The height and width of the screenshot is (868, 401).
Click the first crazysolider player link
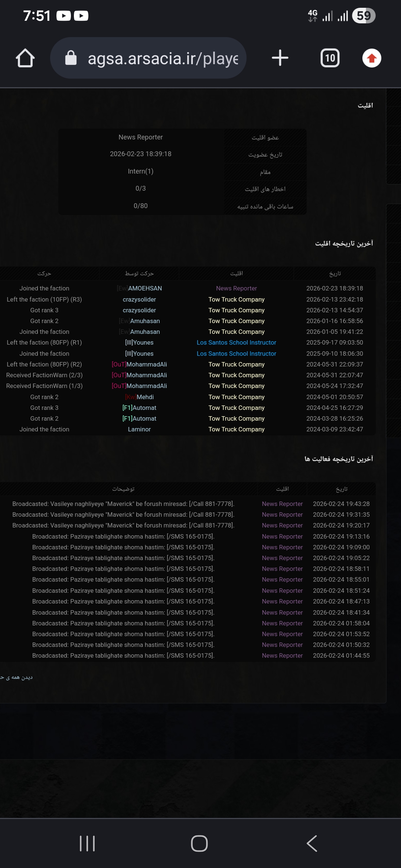coord(139,299)
